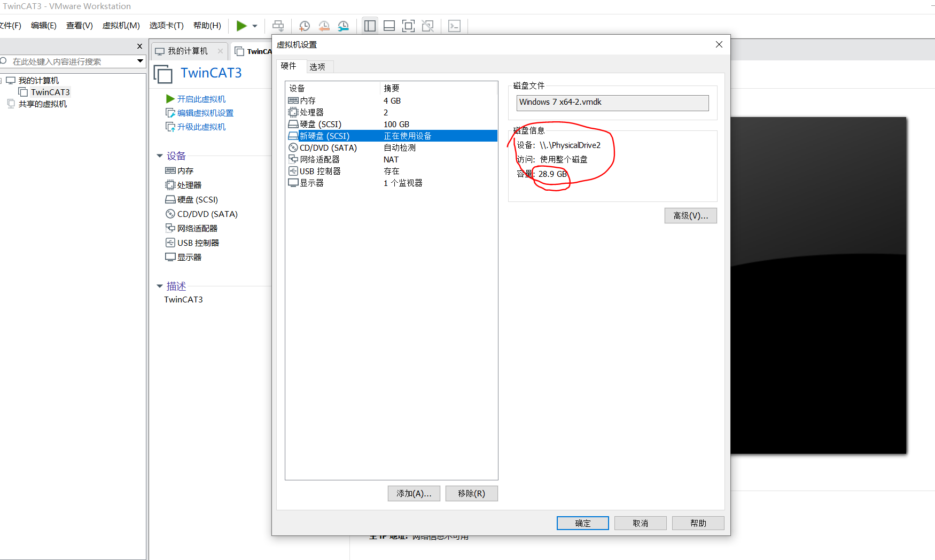Select the CD/DVD (SATA) row in hardware list
Image resolution: width=935 pixels, height=560 pixels.
[392, 147]
